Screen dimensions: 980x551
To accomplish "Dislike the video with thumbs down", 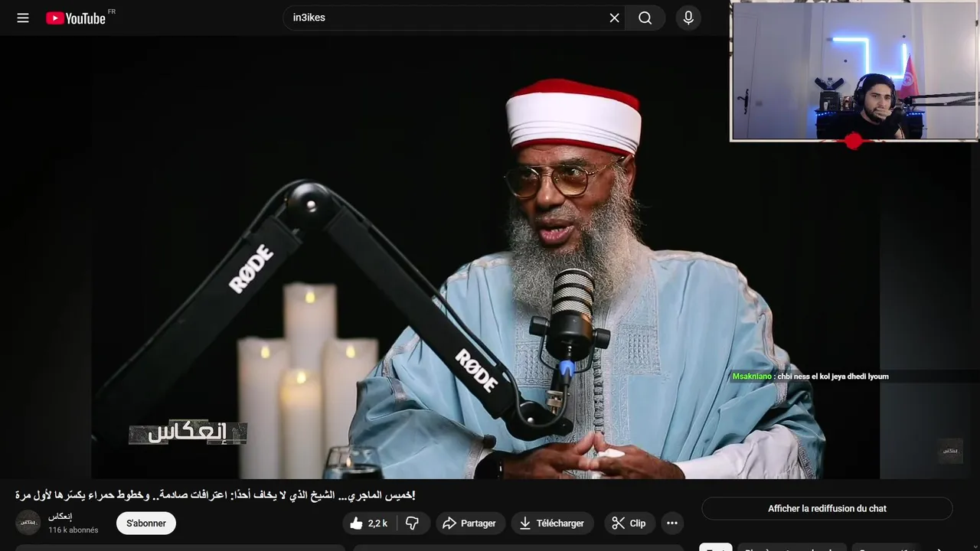I will [x=413, y=523].
